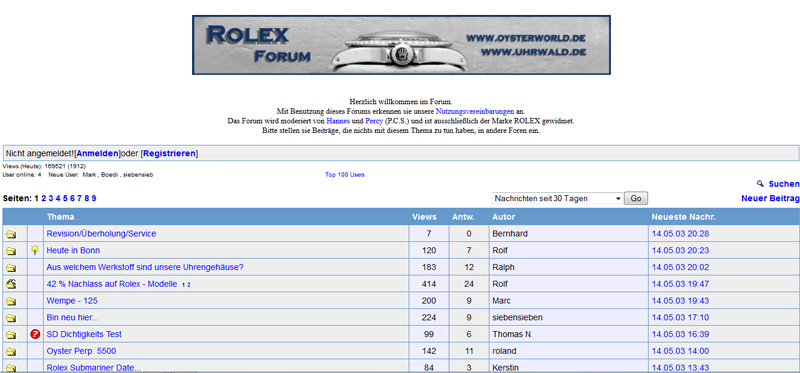Open the Nachrichten seit 30 Tagen dropdown
800x373 pixels.
557,198
